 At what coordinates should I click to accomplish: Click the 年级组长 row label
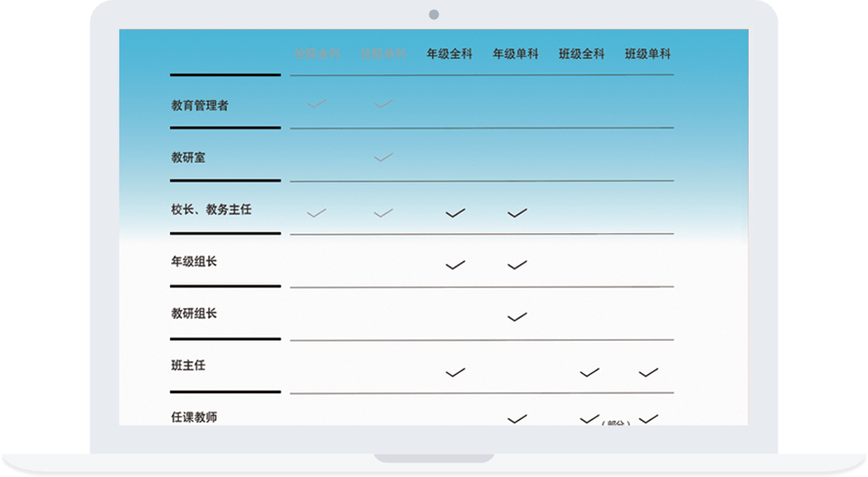[193, 262]
